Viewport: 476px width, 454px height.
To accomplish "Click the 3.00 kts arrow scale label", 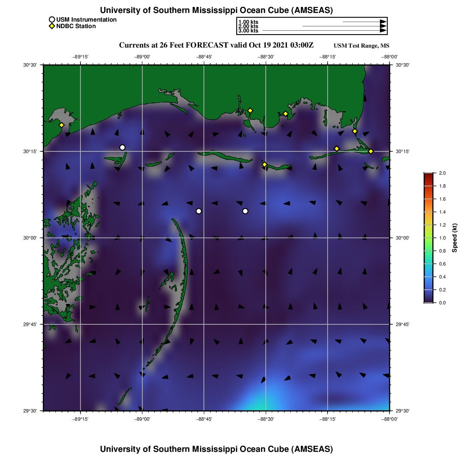I will [248, 31].
